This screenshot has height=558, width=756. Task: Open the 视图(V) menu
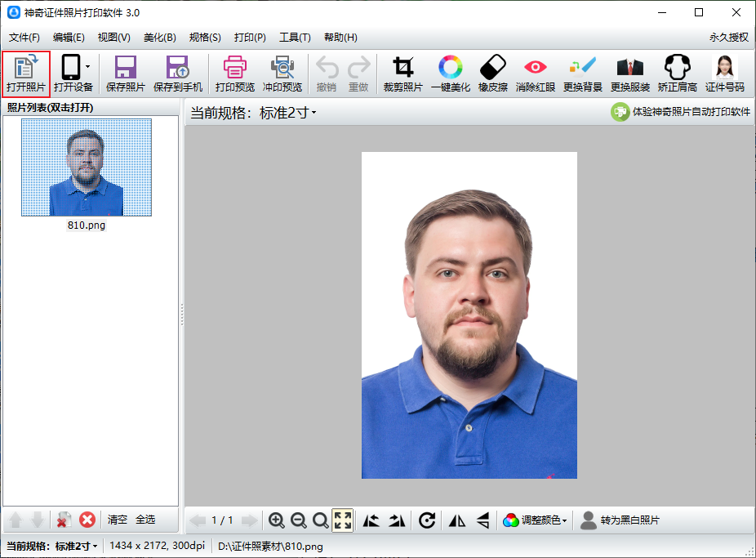pos(113,37)
